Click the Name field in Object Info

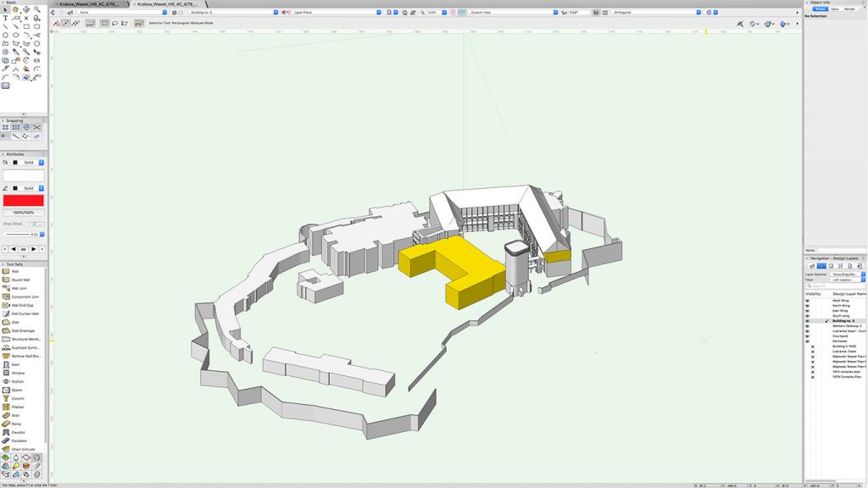click(841, 251)
